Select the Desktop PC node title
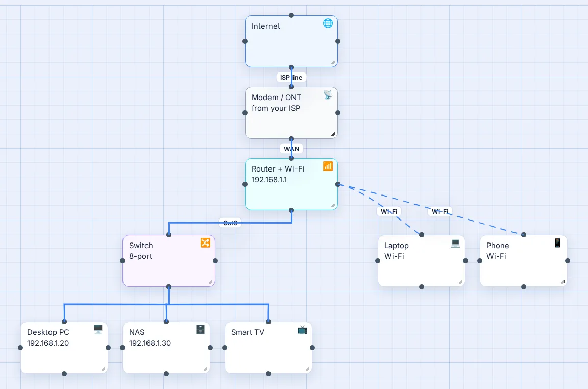588x389 pixels. [x=47, y=332]
